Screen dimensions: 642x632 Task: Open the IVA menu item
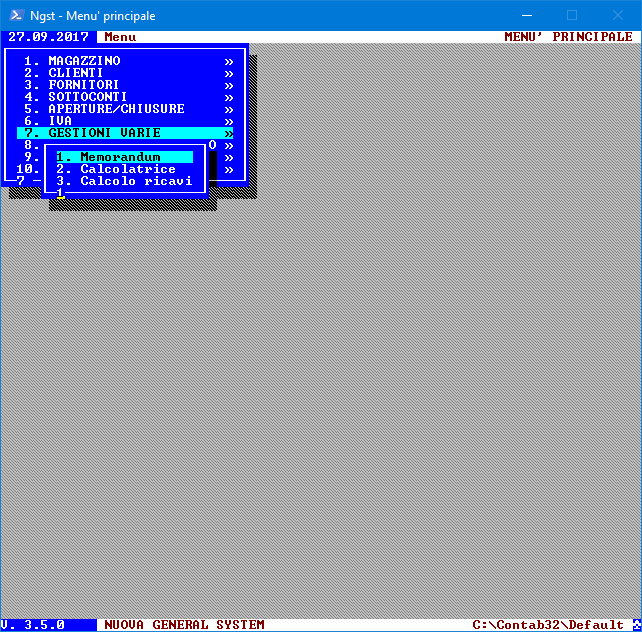pyautogui.click(x=60, y=121)
